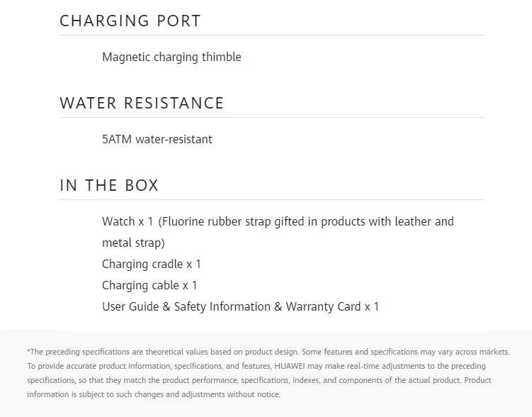Click the 5ATM water-resistant text
The image size is (532, 417).
pos(157,139)
